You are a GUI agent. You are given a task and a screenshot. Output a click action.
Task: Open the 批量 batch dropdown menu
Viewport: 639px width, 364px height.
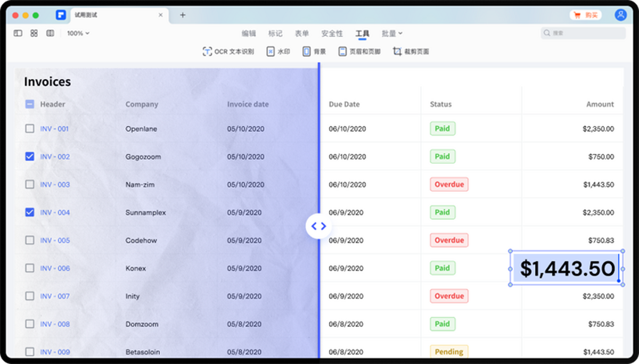click(x=392, y=34)
